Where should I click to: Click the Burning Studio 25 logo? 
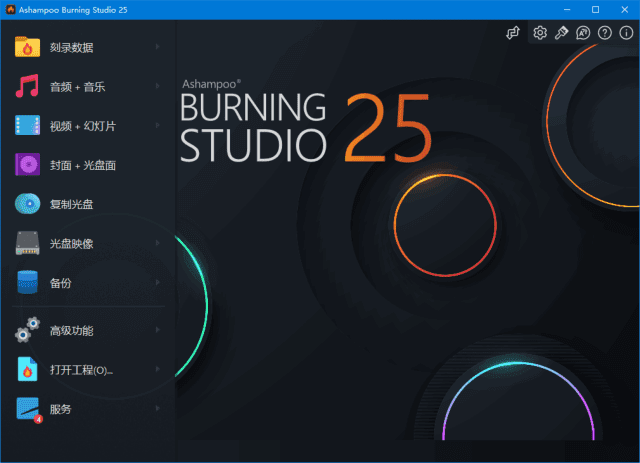point(305,125)
